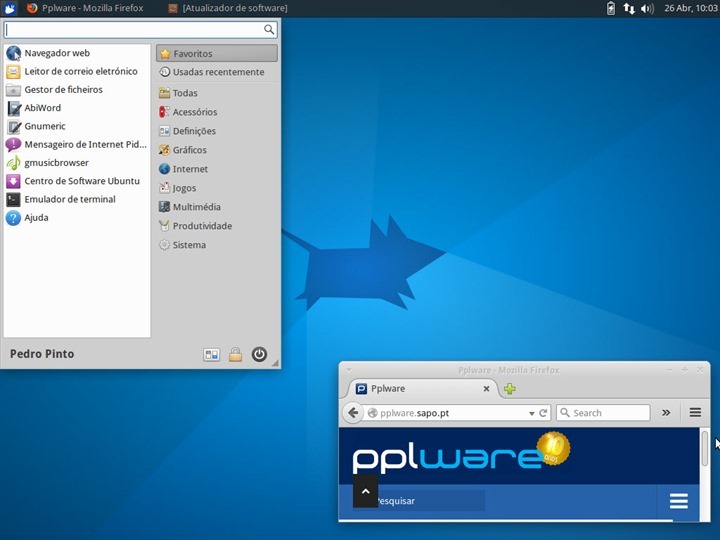Open the Definições category

point(217,131)
